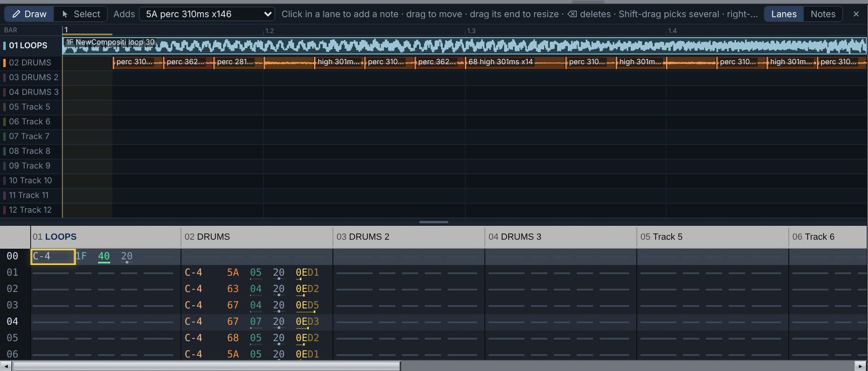
Task: Click the 0ED1 effect value in row 06
Action: pyautogui.click(x=307, y=354)
